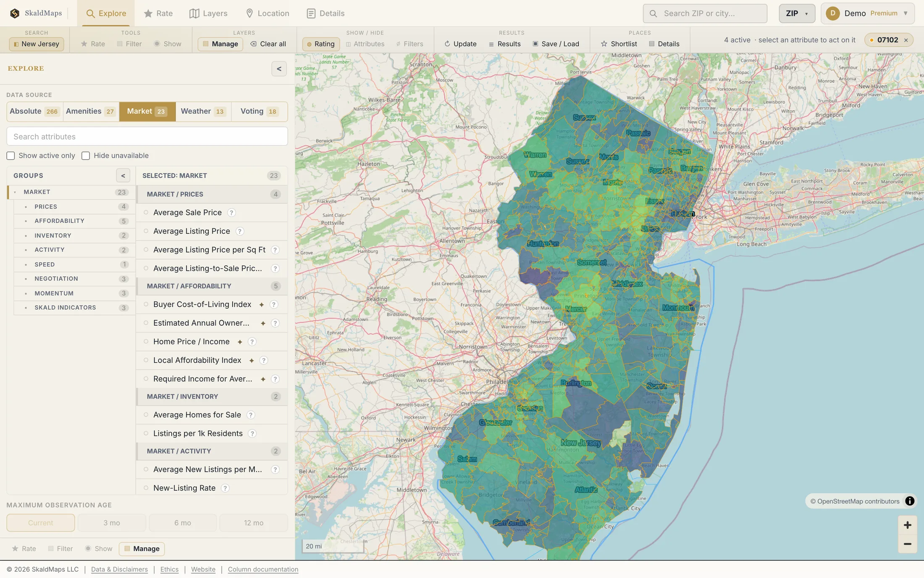Switch to the Layers top tab

(x=208, y=13)
